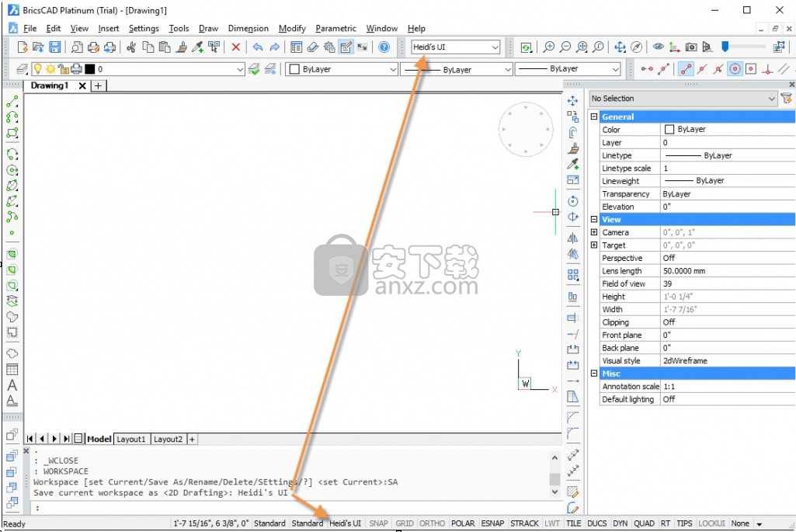Viewport: 796px width, 532px height.
Task: Expand the Camera property row
Action: (x=594, y=232)
